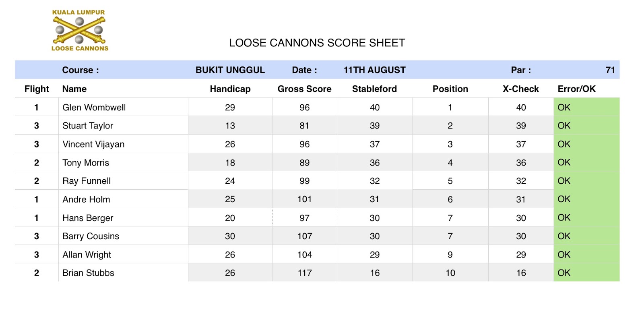Select the Gross Score column header

(x=304, y=89)
